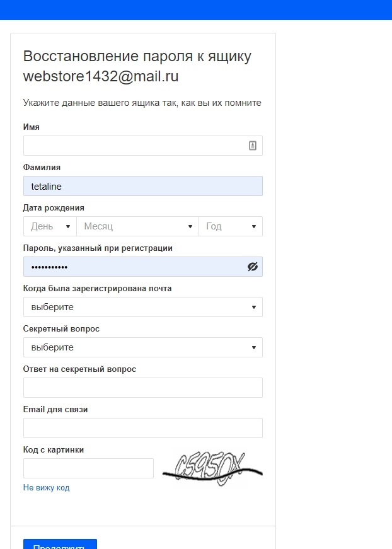
Task: Toggle password visibility eye icon
Action: [x=253, y=267]
